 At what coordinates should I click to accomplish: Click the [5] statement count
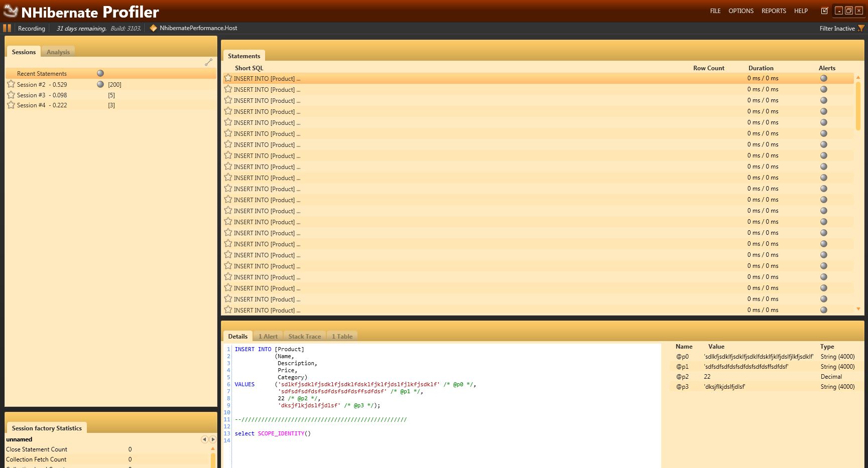click(x=111, y=95)
